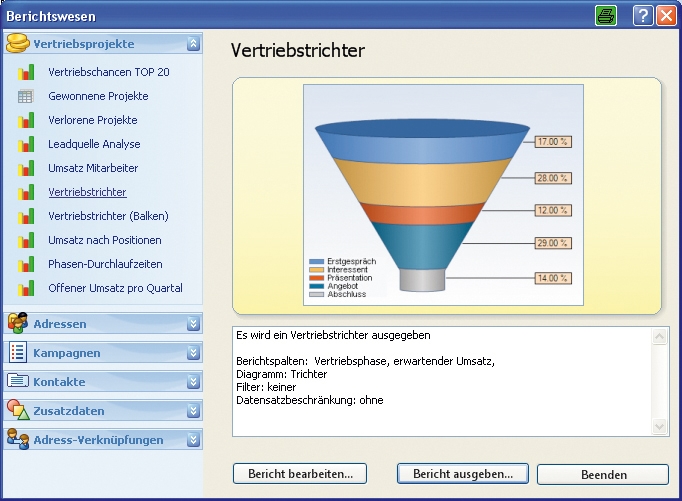
Task: Click chart icon beside Phasen-Durchlaufzeiten
Action: click(26, 264)
